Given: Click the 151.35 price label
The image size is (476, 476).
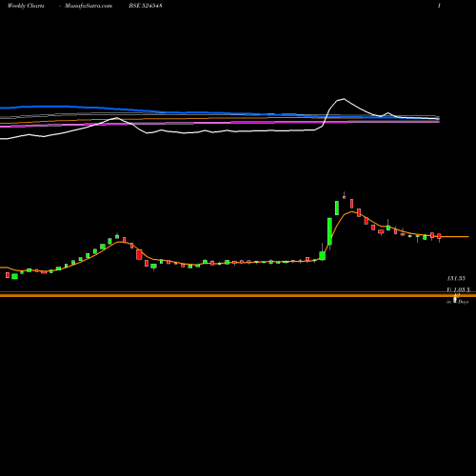Looking at the screenshot, I should (x=456, y=278).
